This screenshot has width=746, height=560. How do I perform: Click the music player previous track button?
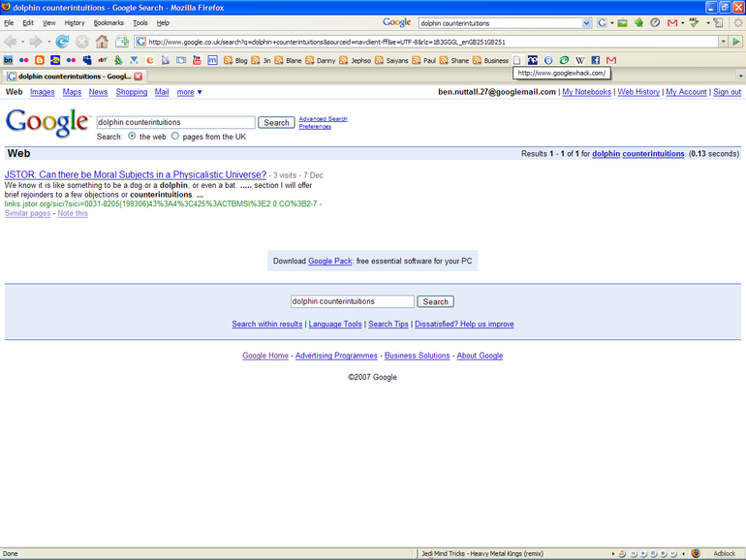tap(634, 553)
